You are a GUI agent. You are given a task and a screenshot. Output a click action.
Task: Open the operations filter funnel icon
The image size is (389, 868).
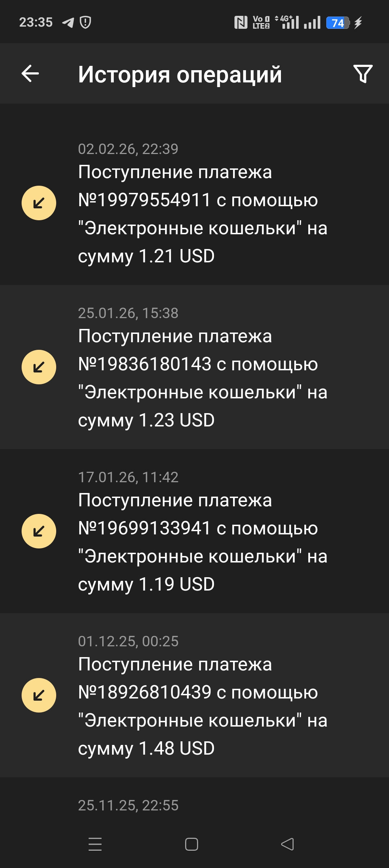coord(363,74)
